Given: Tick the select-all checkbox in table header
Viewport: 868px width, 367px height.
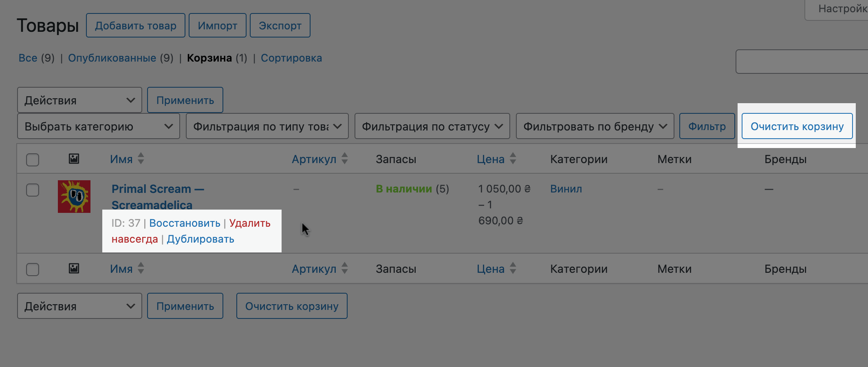Looking at the screenshot, I should click(x=33, y=159).
